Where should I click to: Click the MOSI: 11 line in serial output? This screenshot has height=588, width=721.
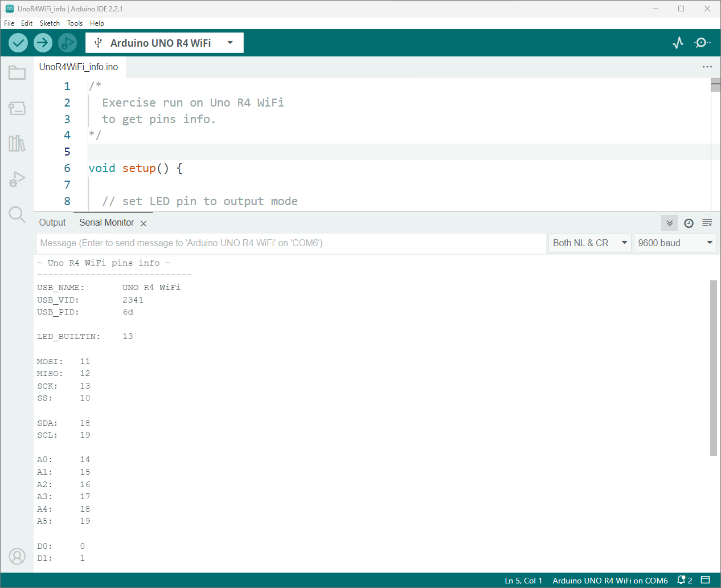63,361
